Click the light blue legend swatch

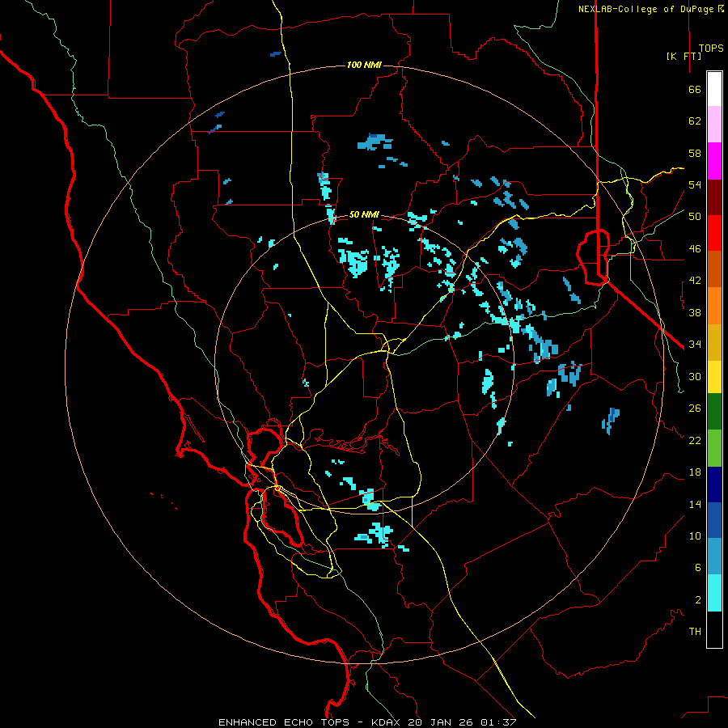coord(714,556)
